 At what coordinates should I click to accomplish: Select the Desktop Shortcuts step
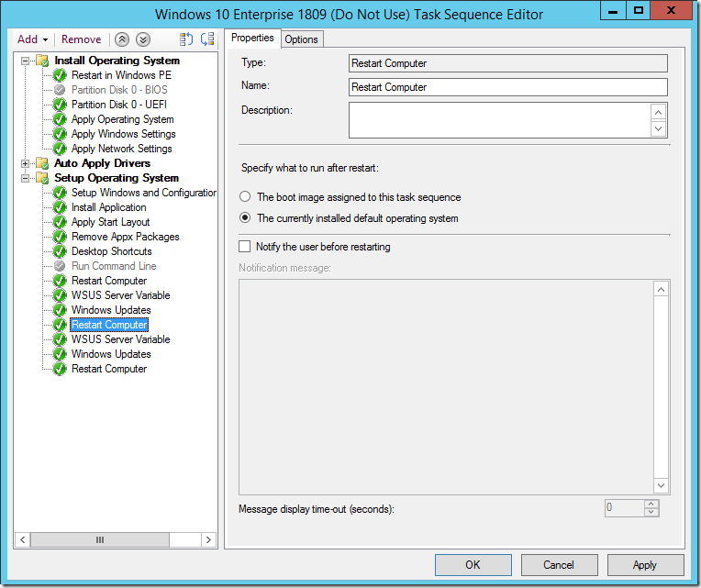112,251
